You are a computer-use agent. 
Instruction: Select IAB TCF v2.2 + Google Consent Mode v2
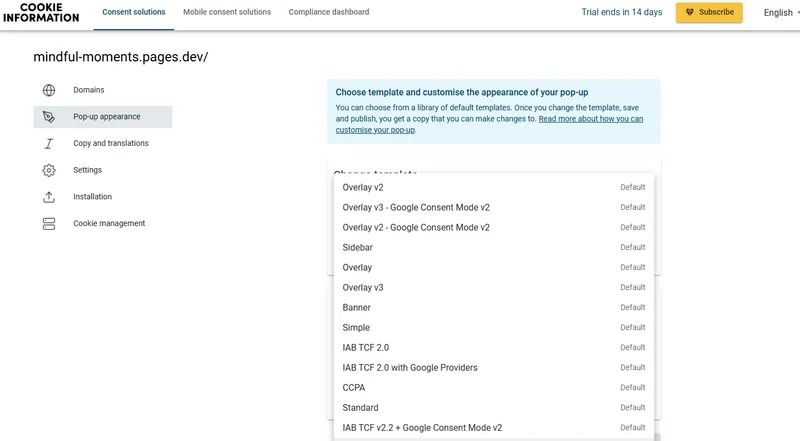click(494, 428)
